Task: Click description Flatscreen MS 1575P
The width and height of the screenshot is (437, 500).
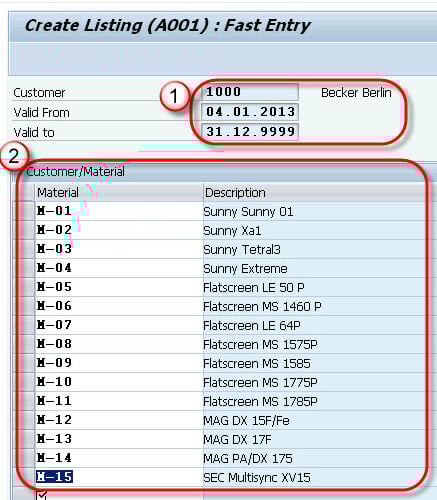Action: [260, 345]
